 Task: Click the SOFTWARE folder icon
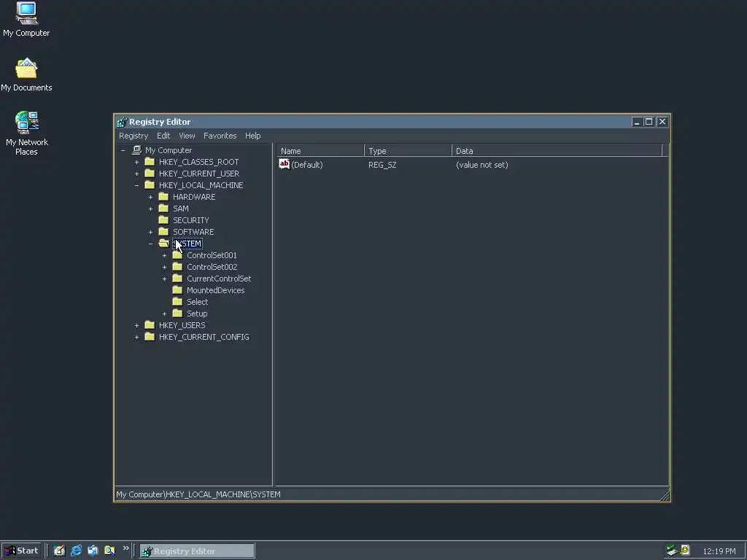(x=163, y=231)
